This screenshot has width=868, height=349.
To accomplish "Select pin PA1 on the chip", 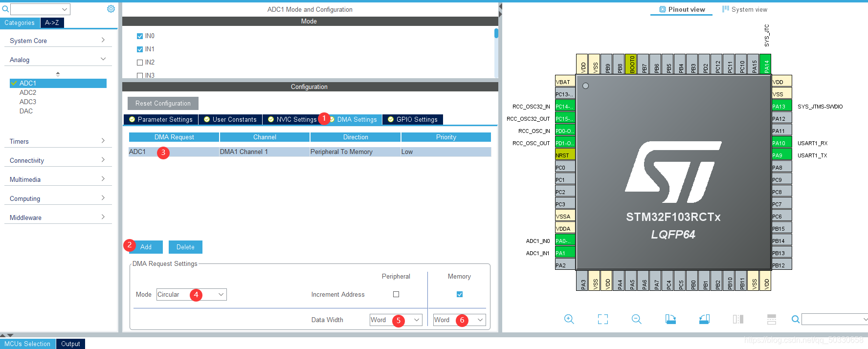I will pyautogui.click(x=565, y=253).
